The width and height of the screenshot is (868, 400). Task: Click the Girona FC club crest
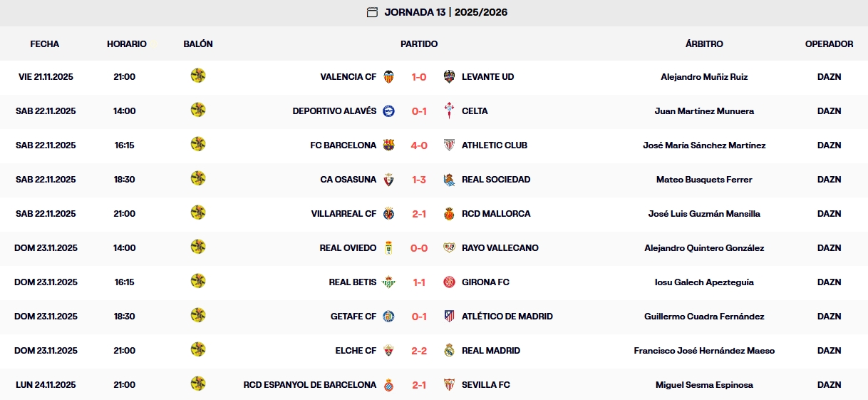(449, 282)
